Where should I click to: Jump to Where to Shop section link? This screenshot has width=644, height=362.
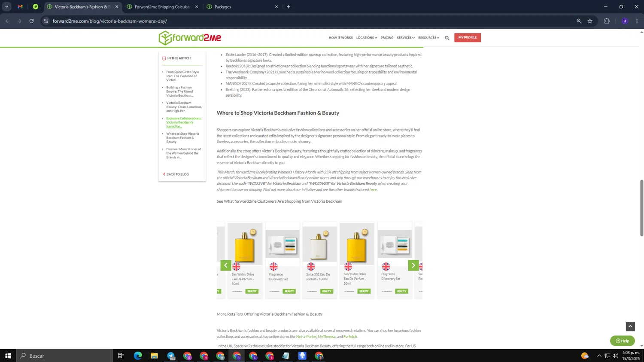pos(182,138)
